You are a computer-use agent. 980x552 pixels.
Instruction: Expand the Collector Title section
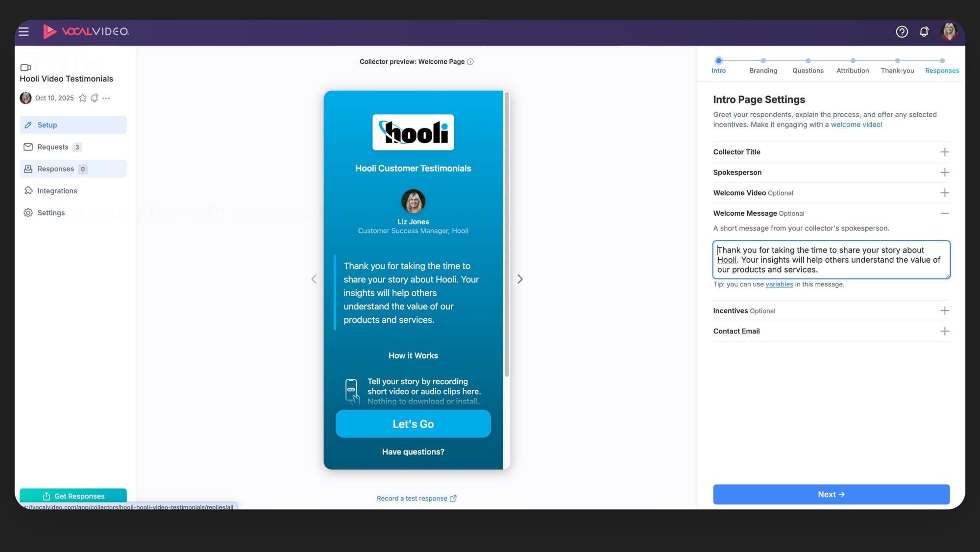click(944, 152)
